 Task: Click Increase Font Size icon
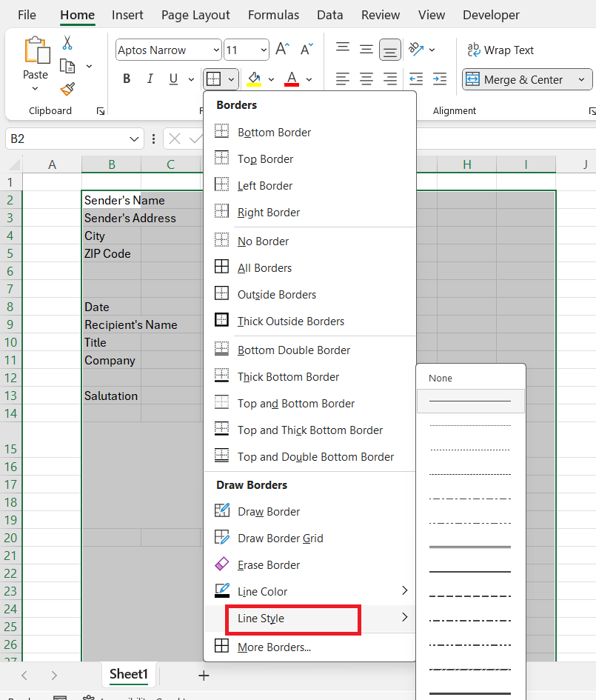[282, 49]
